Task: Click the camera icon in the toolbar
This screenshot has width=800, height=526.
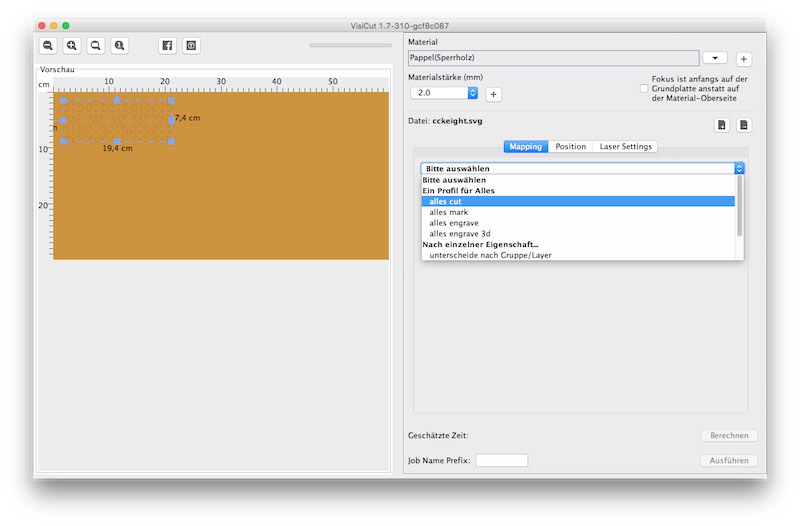Action: pos(191,45)
